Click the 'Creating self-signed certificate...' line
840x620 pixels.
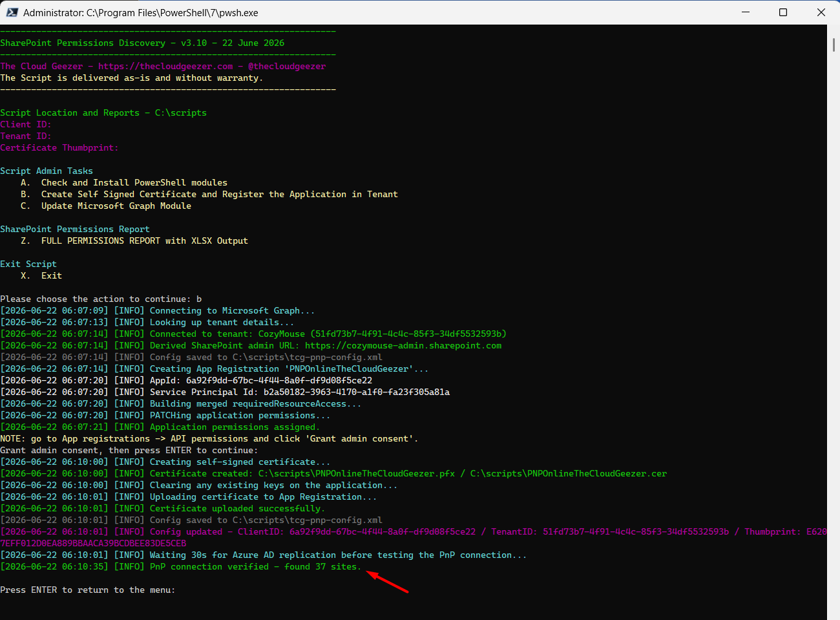pos(165,462)
